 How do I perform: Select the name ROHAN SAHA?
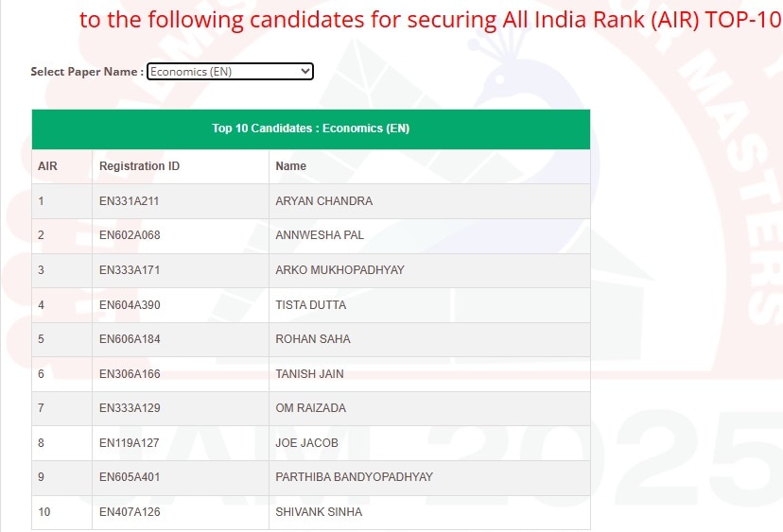[312, 339]
